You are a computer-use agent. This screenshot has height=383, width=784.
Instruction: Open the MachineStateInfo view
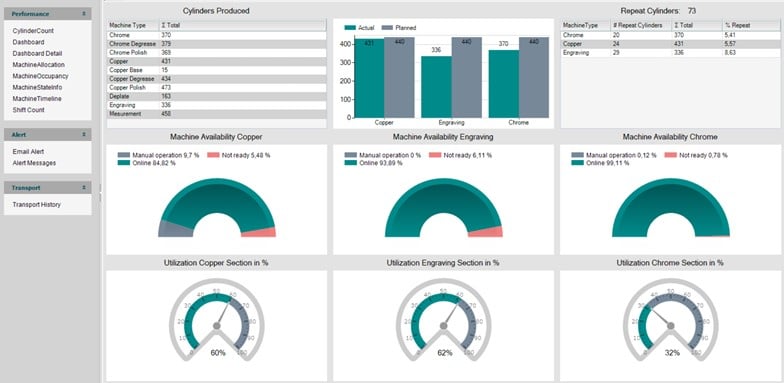point(37,88)
